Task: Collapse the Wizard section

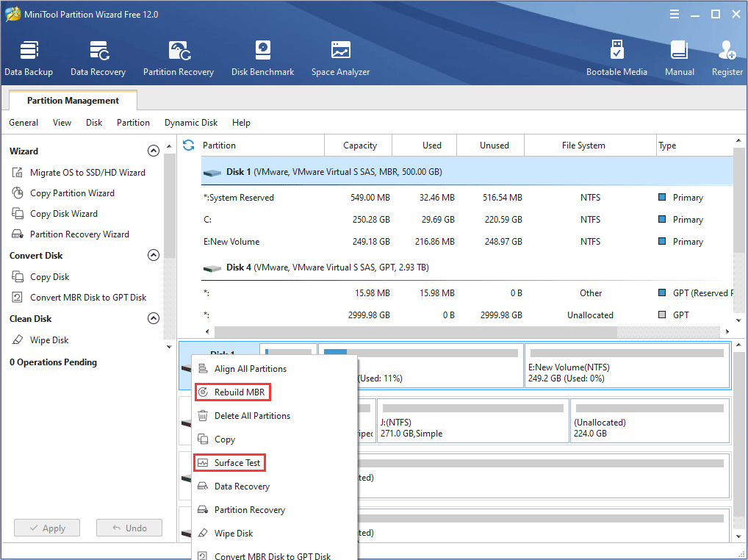Action: coord(153,151)
